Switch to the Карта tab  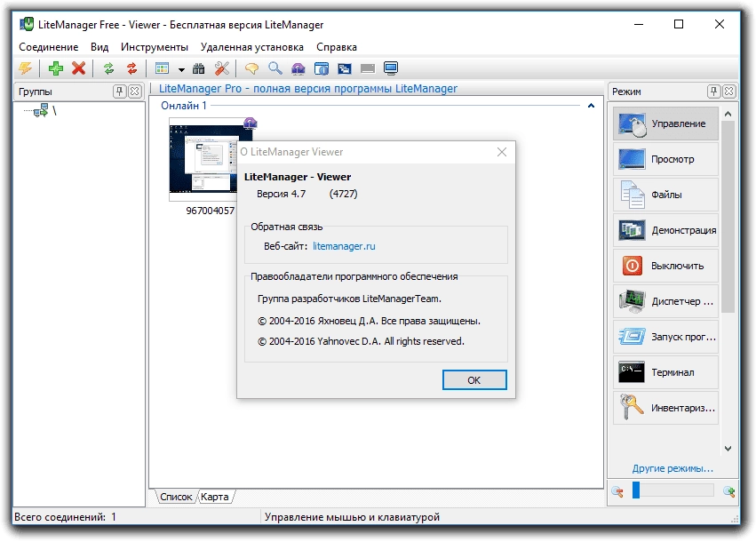click(x=215, y=497)
